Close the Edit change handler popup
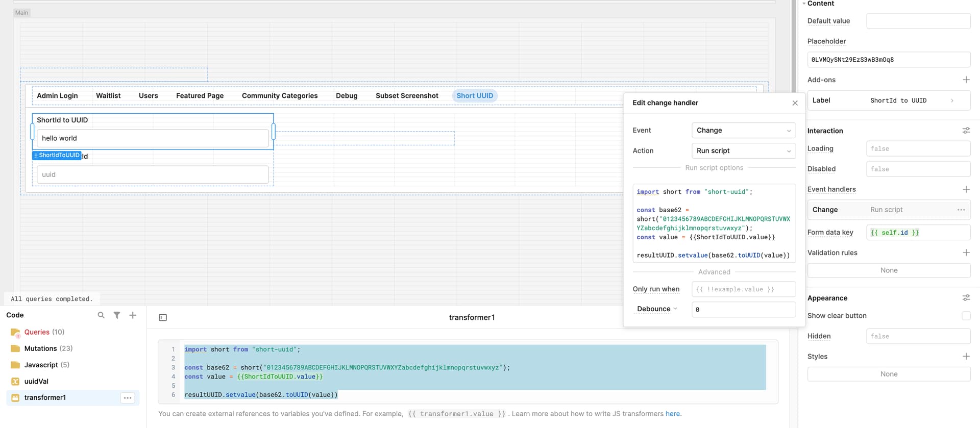 795,103
